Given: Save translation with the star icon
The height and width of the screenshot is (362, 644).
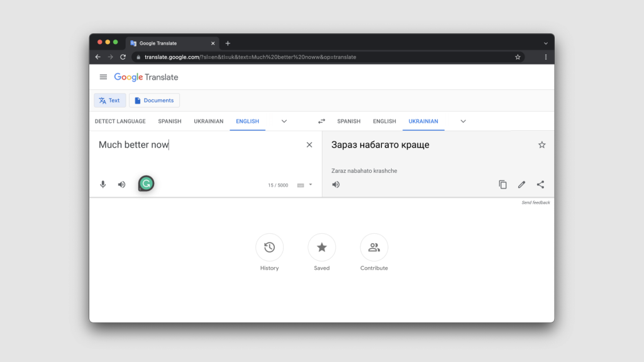Looking at the screenshot, I should (541, 145).
